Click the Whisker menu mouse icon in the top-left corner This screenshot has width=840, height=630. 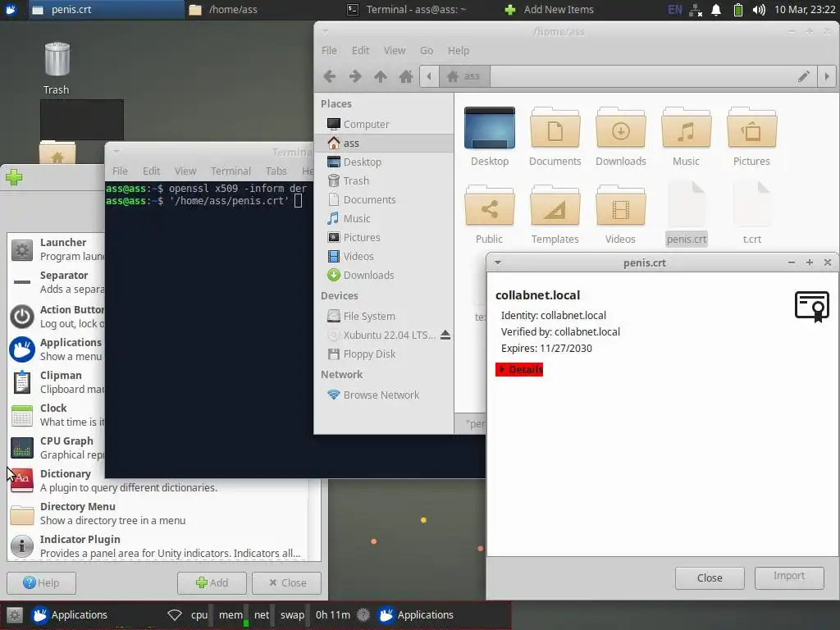tap(11, 10)
